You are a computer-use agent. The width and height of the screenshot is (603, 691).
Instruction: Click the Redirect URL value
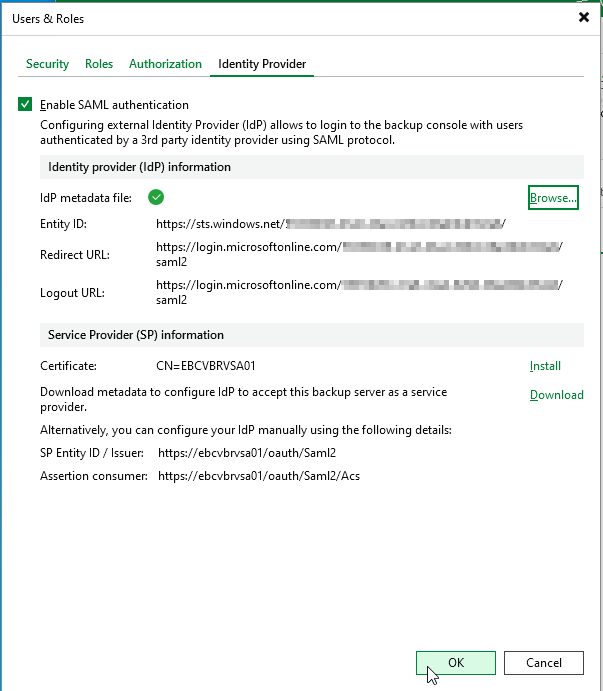(358, 254)
